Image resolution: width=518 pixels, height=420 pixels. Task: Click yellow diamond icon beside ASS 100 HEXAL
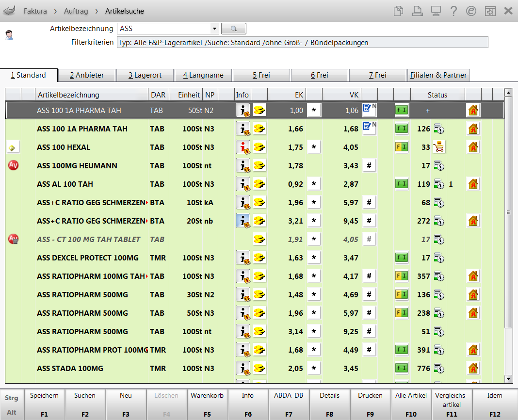(x=13, y=147)
